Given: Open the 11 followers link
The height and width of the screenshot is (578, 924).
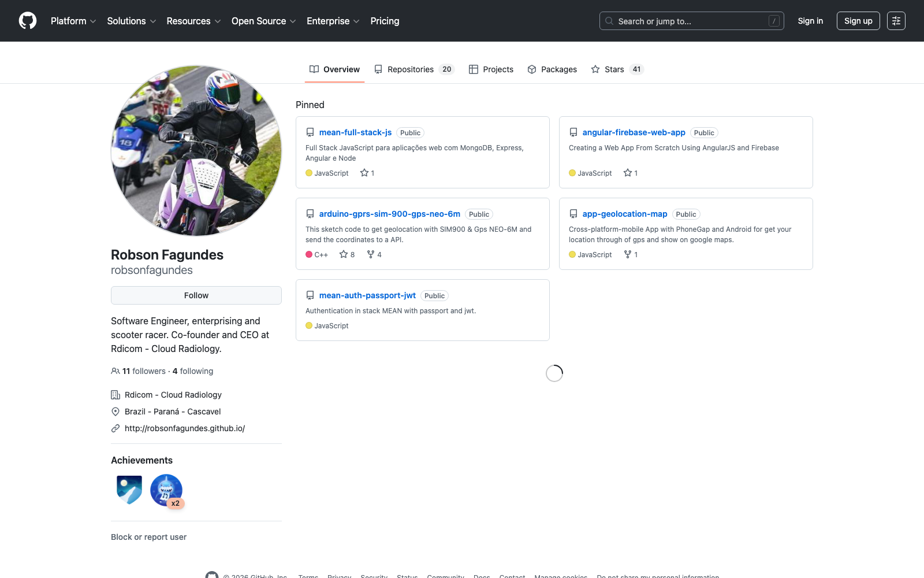Looking at the screenshot, I should tap(144, 371).
